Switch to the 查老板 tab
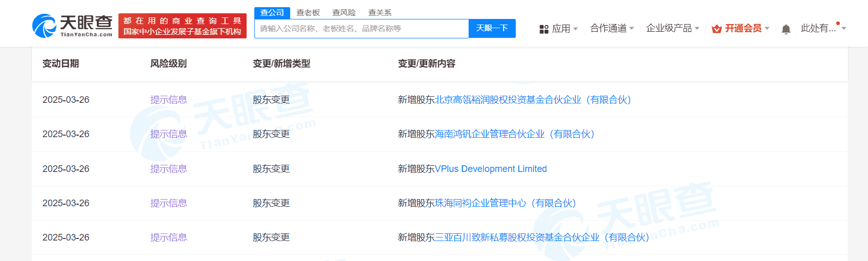The width and height of the screenshot is (868, 261). pos(308,13)
